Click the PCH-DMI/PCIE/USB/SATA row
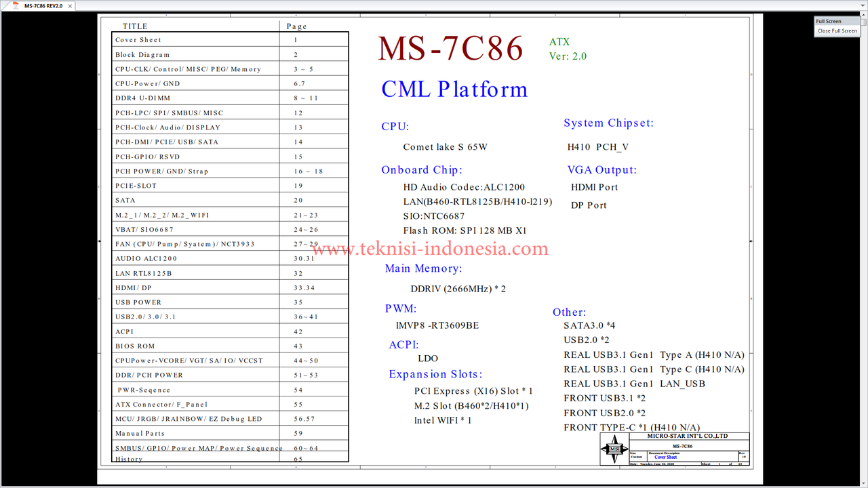868x488 pixels. point(230,142)
